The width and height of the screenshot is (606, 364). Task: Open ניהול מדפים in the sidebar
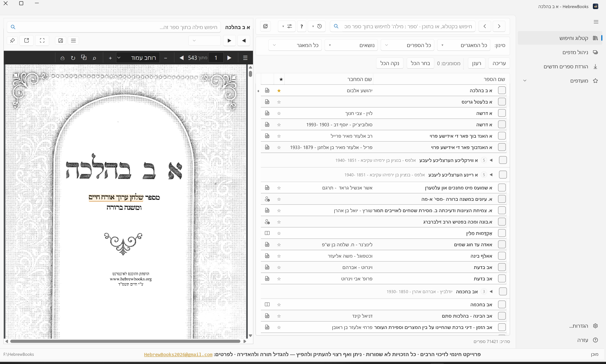point(560,52)
